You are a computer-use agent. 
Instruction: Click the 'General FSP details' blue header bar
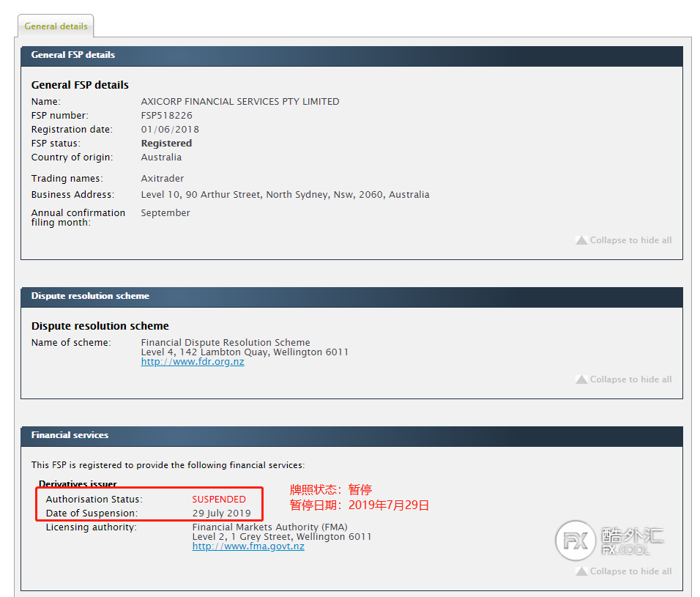[x=351, y=55]
